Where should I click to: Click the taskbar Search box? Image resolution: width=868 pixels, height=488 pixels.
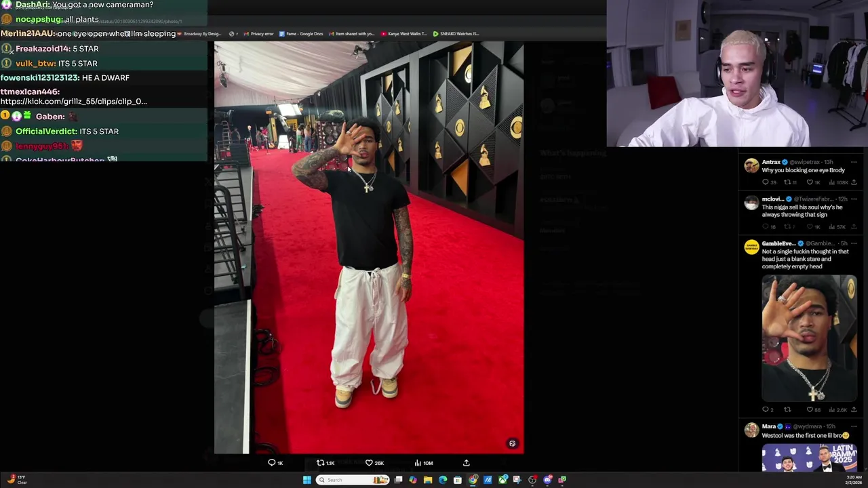click(353, 480)
